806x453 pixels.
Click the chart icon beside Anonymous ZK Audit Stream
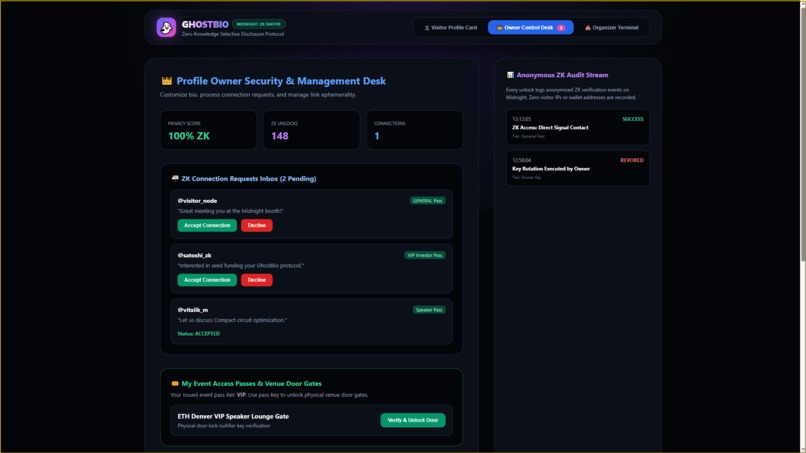[510, 75]
